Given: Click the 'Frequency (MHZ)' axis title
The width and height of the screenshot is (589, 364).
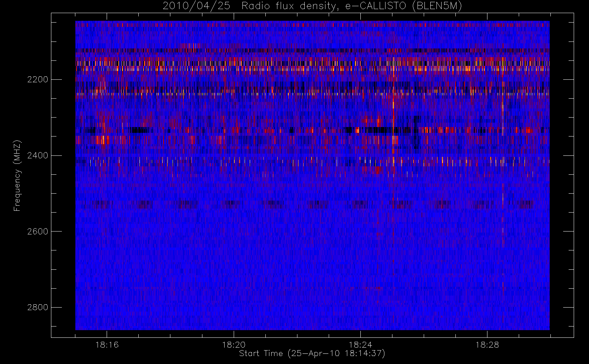Looking at the screenshot, I should (17, 175).
